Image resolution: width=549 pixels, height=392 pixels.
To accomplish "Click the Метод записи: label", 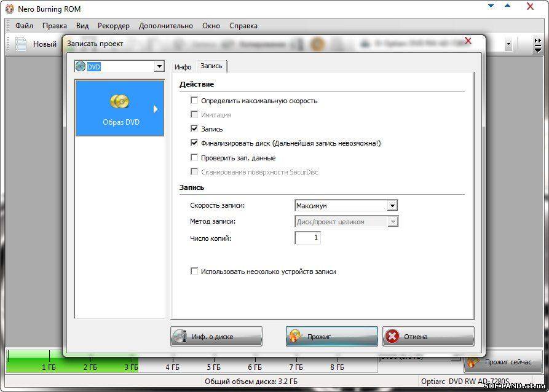I will [213, 222].
